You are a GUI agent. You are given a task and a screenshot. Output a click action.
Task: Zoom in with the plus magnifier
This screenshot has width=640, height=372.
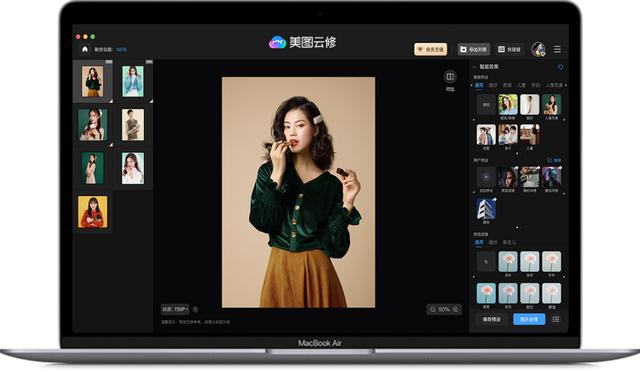pyautogui.click(x=456, y=310)
